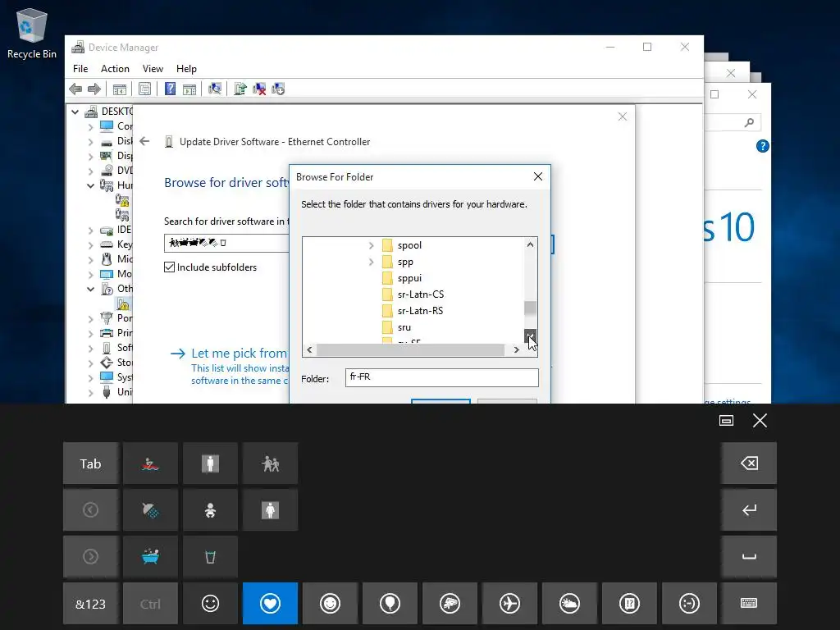The height and width of the screenshot is (630, 840).
Task: Tap the children crossing emoji key
Action: coord(270,463)
